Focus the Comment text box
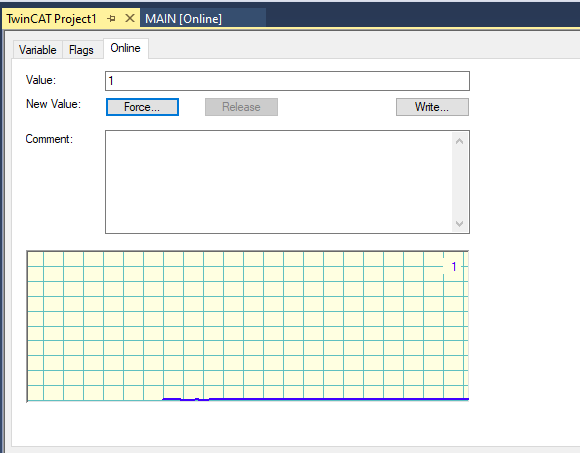 (279, 182)
